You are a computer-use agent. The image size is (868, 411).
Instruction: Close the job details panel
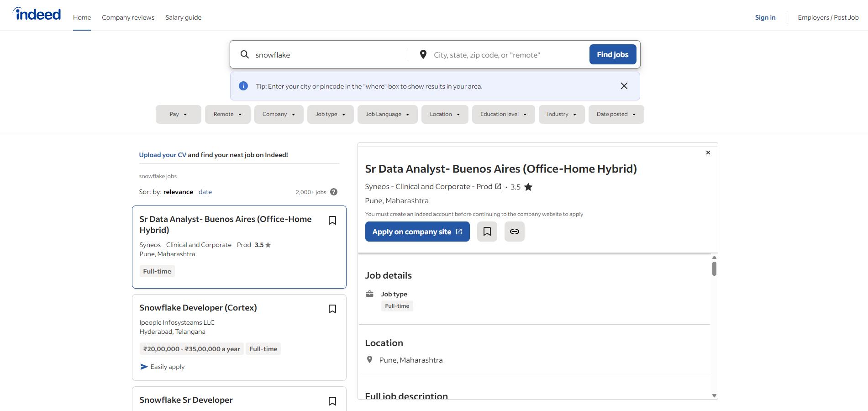708,153
